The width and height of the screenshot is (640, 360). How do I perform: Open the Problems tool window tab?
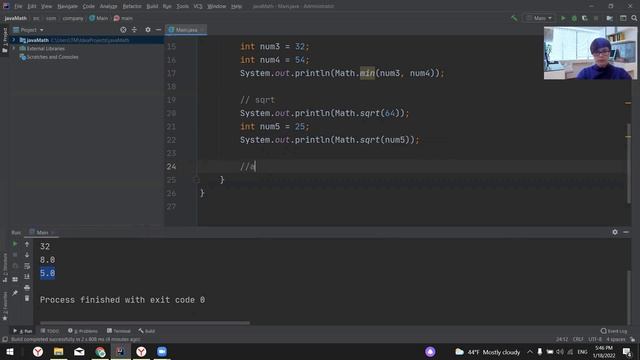click(x=83, y=331)
